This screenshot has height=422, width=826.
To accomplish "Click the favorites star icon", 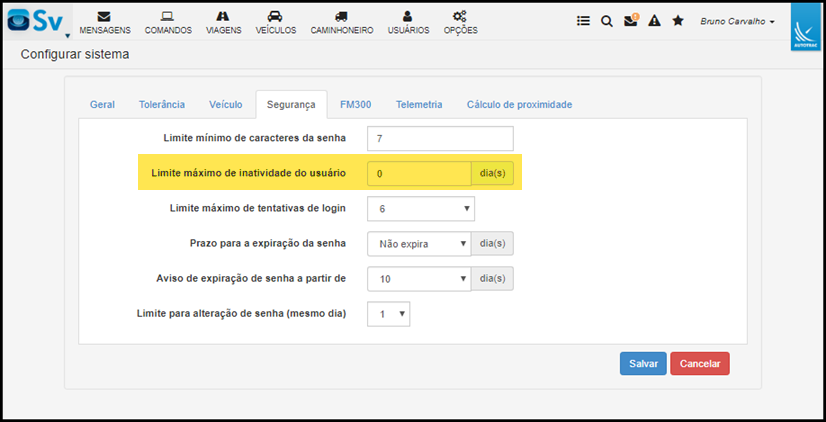I will click(x=678, y=21).
